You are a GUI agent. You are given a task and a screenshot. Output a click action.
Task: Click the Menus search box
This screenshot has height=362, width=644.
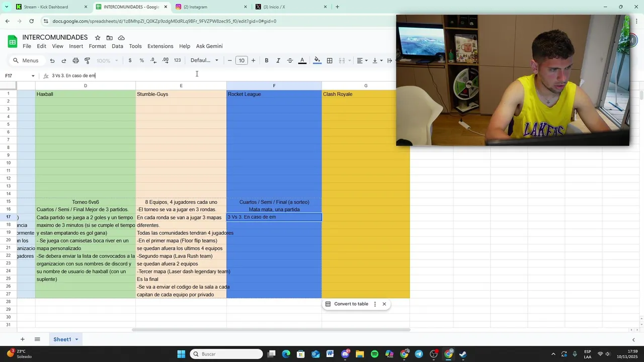pos(26,60)
